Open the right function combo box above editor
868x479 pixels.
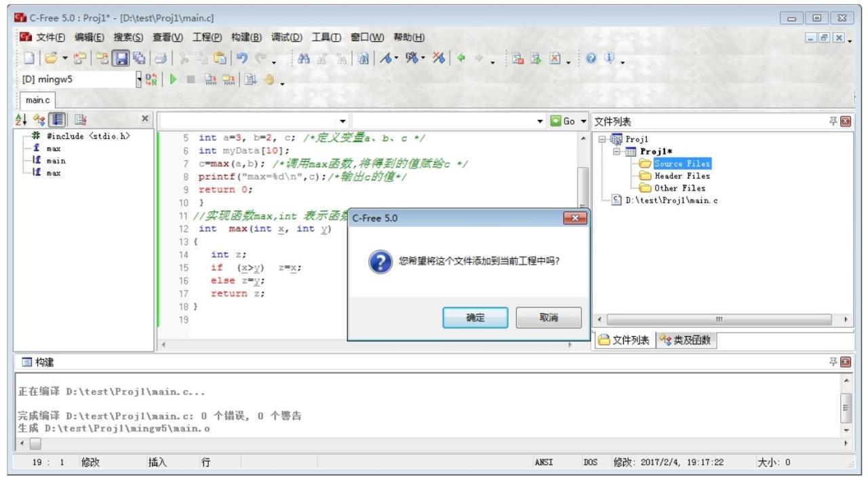coord(448,121)
